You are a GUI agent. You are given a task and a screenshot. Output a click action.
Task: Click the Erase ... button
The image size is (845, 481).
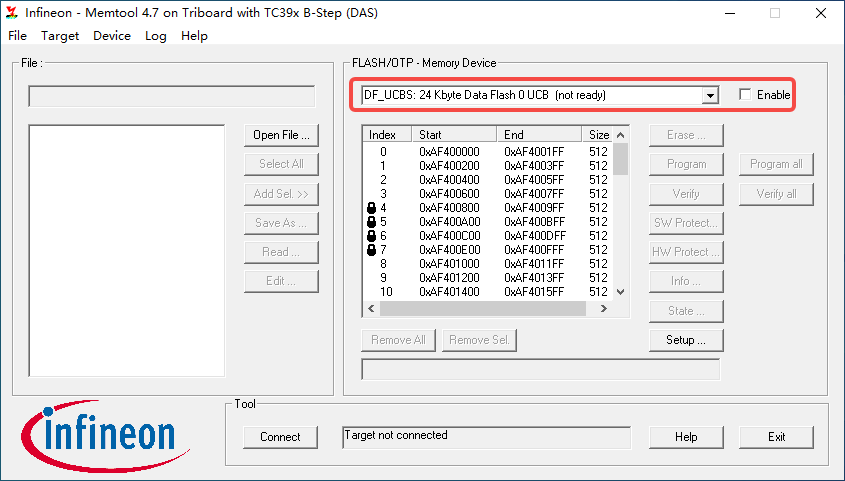click(686, 135)
